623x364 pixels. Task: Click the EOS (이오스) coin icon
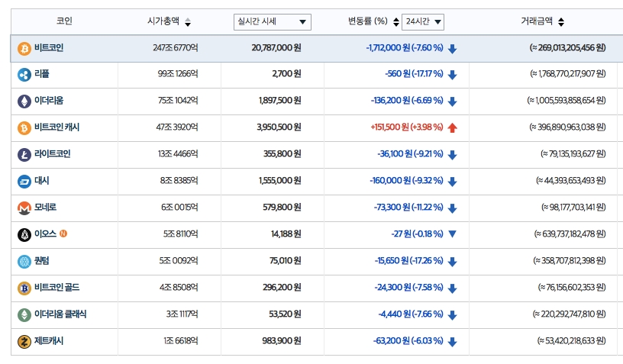(24, 234)
